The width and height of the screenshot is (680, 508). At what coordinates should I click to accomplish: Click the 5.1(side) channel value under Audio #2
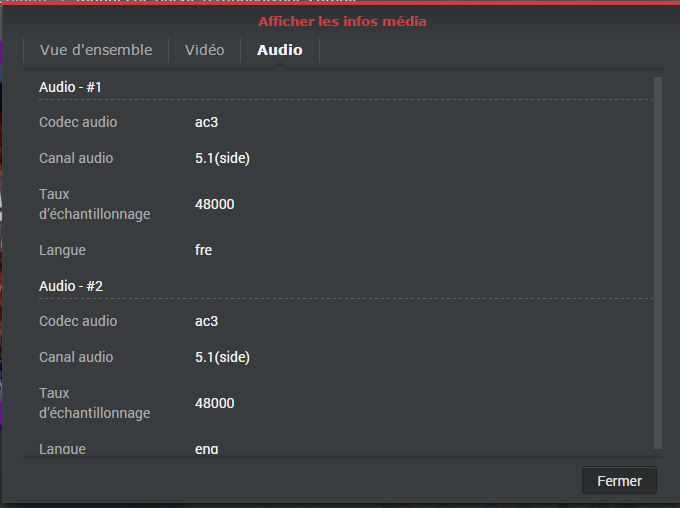pos(222,357)
